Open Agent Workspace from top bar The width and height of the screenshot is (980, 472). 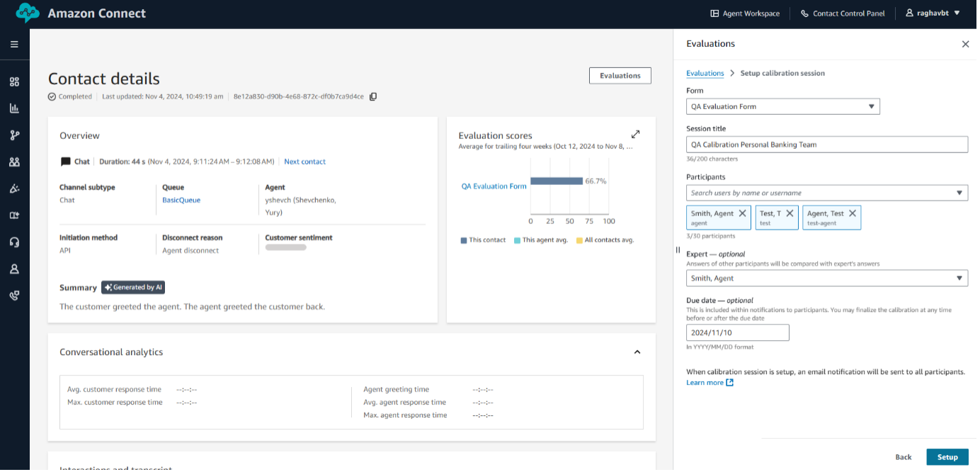745,13
